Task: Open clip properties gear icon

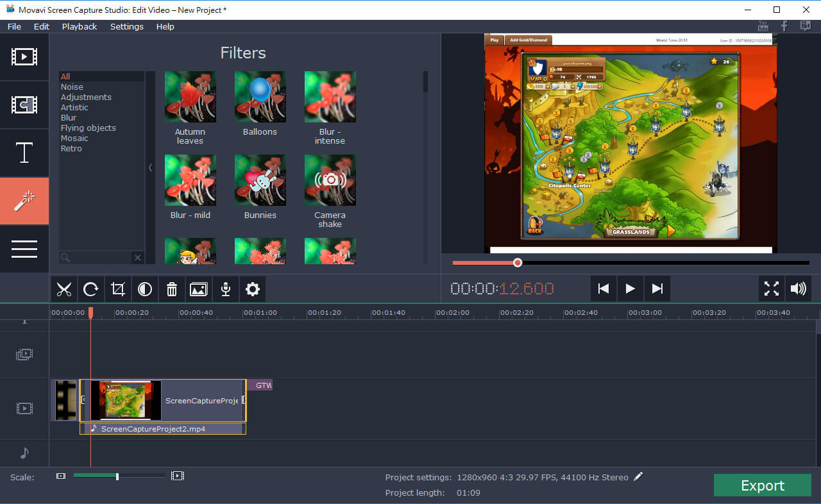Action: (x=253, y=289)
